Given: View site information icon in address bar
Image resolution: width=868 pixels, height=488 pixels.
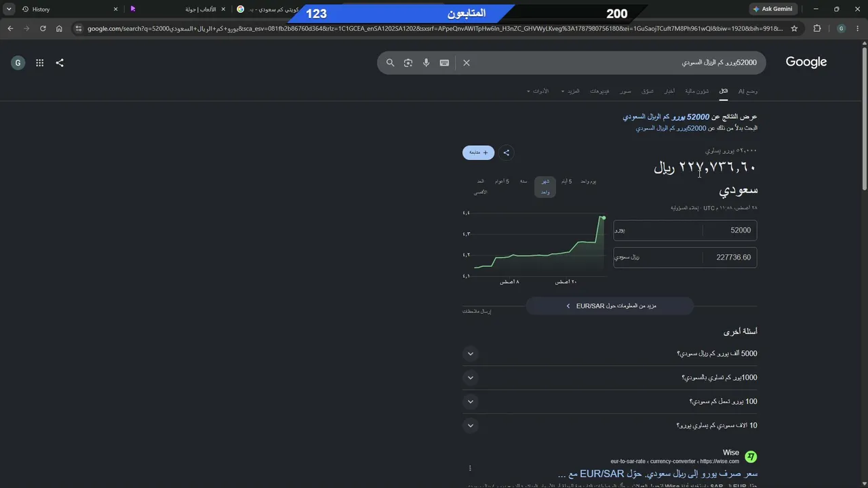Looking at the screenshot, I should 79,28.
